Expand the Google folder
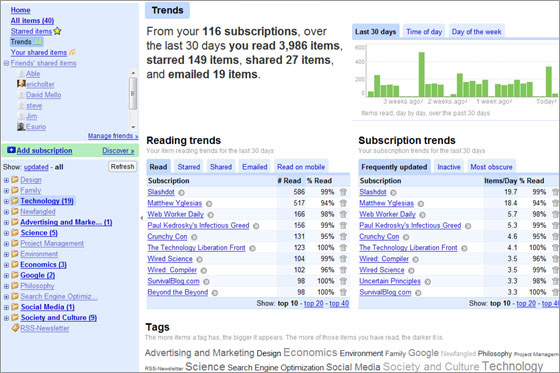The width and height of the screenshot is (560, 373). (6, 275)
